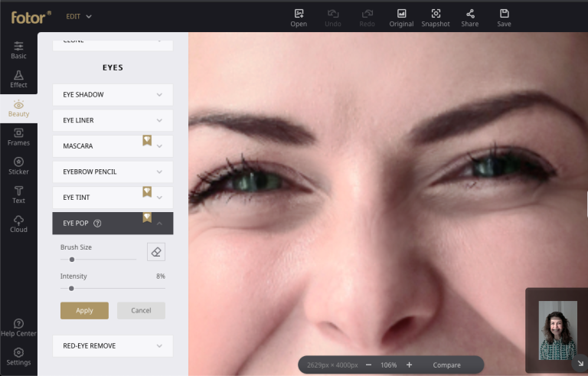Expand the Red-Eye Remove section
This screenshot has height=376, width=588.
[113, 345]
